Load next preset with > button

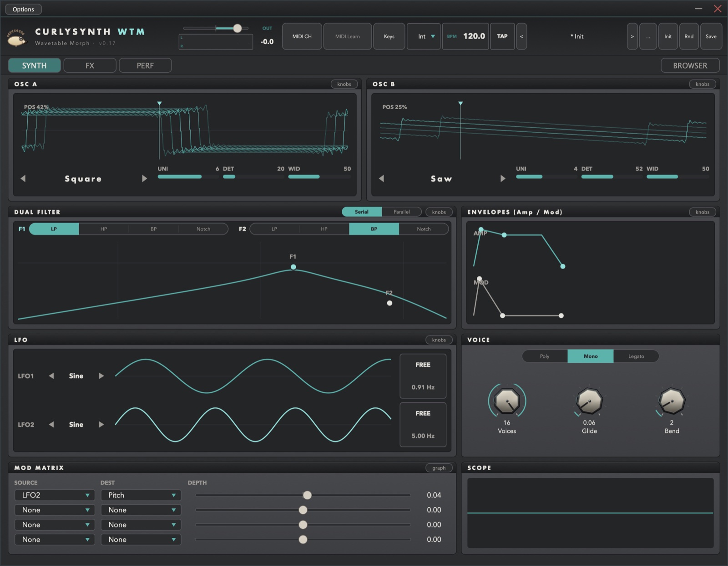632,36
